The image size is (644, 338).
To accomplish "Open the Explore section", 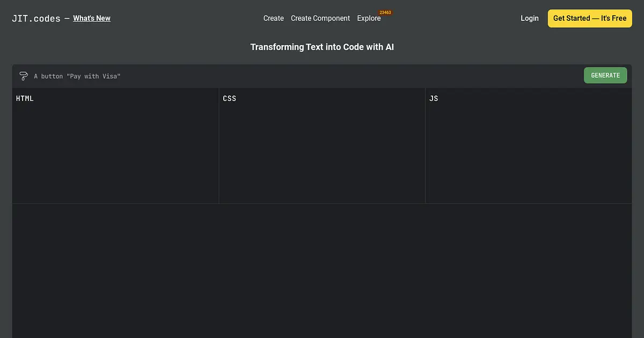I will coord(369,18).
